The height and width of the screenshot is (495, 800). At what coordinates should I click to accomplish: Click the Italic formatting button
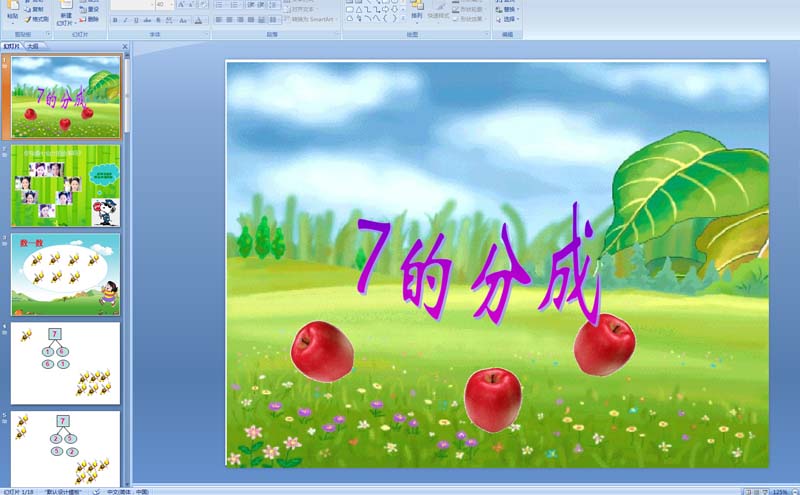(125, 19)
